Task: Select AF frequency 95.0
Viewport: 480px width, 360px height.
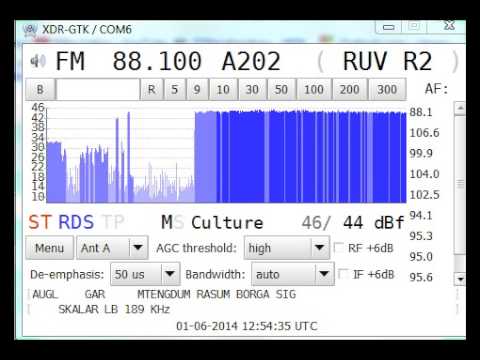Action: (421, 257)
